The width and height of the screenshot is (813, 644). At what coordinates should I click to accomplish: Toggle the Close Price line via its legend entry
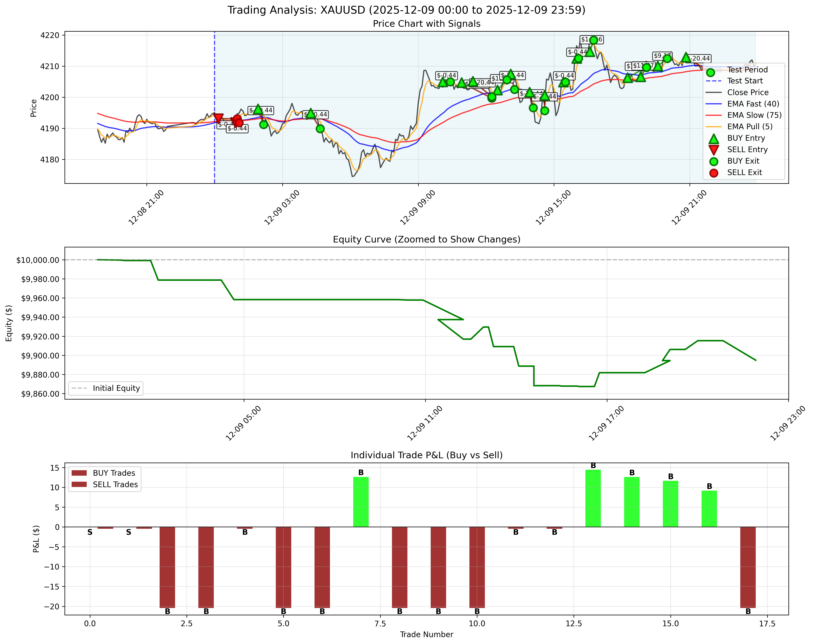(x=748, y=92)
